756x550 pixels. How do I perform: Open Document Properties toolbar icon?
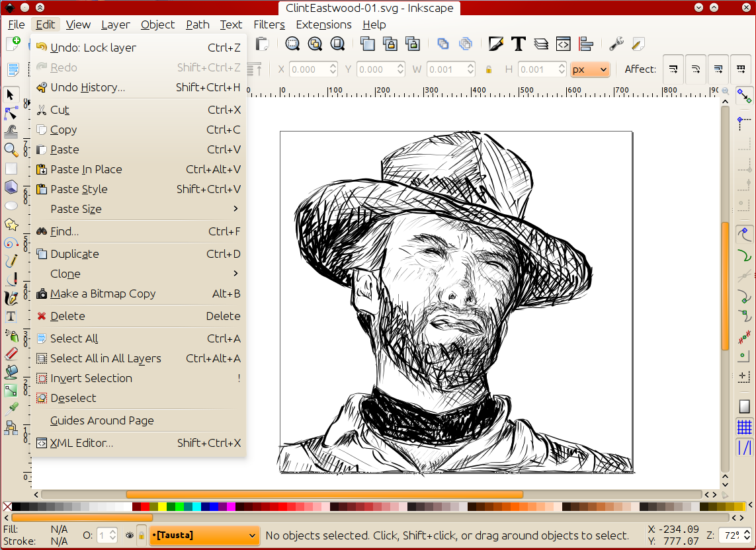click(x=638, y=44)
